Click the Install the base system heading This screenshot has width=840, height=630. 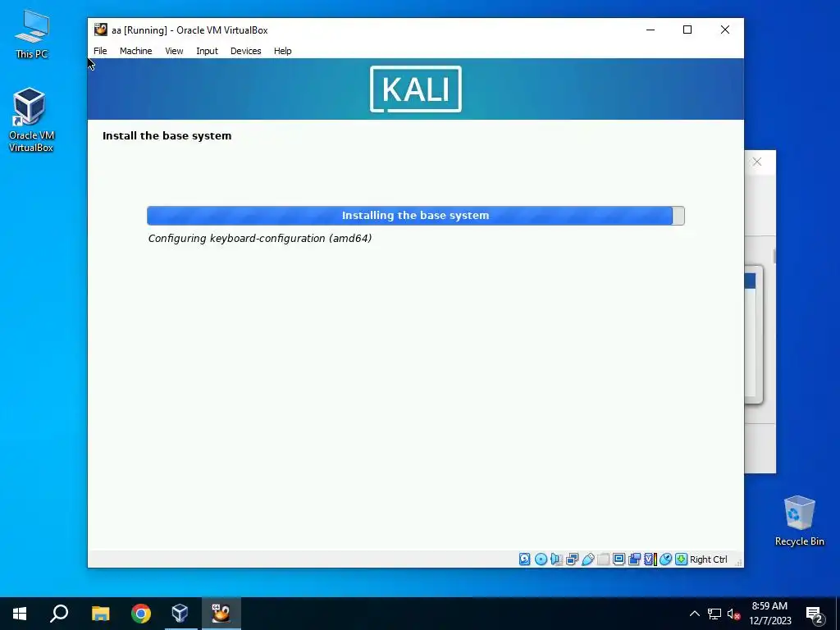[x=167, y=135]
